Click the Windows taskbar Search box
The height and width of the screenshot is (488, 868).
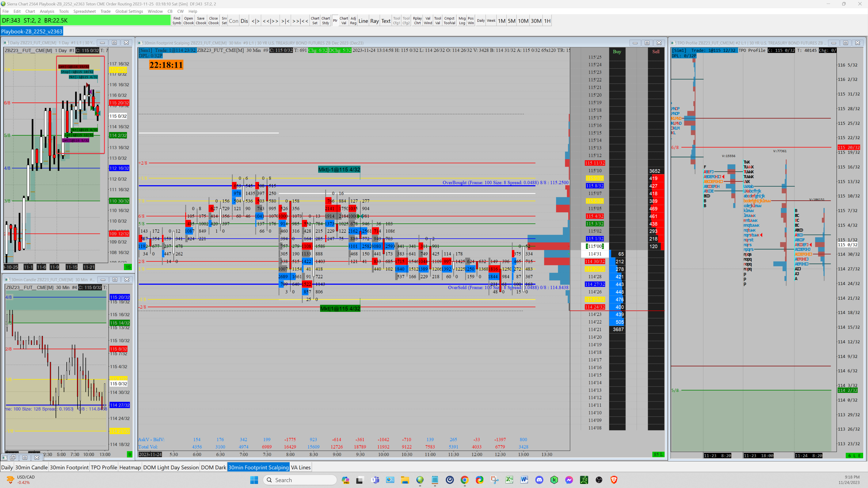point(300,480)
